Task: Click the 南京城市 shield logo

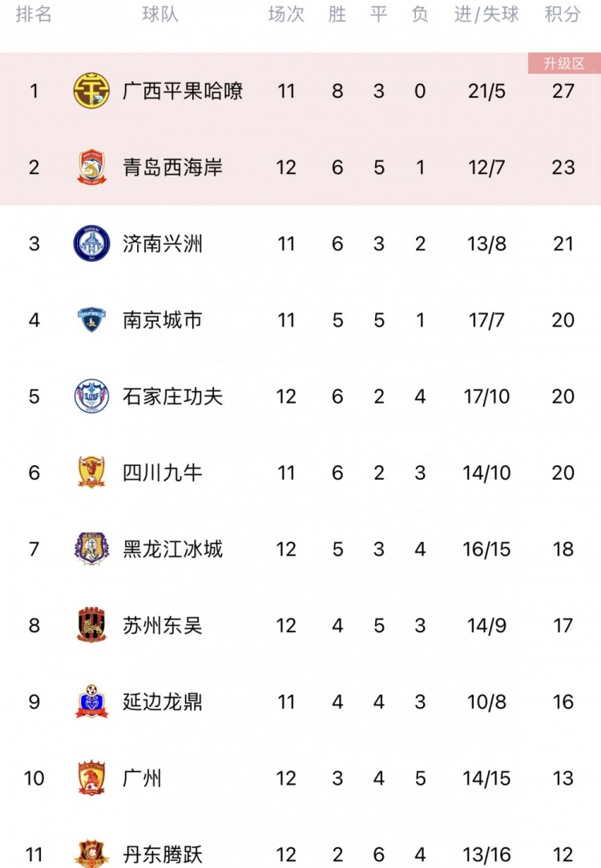Action: (x=91, y=320)
